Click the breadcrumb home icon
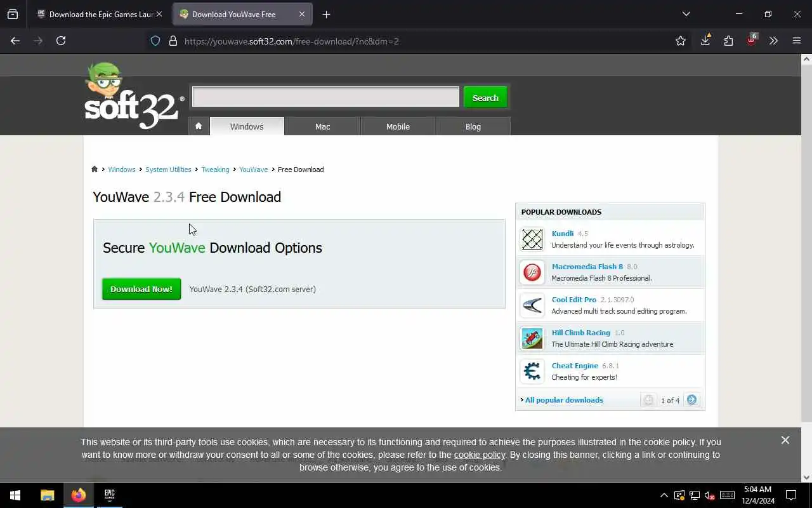The height and width of the screenshot is (508, 812). pos(95,169)
